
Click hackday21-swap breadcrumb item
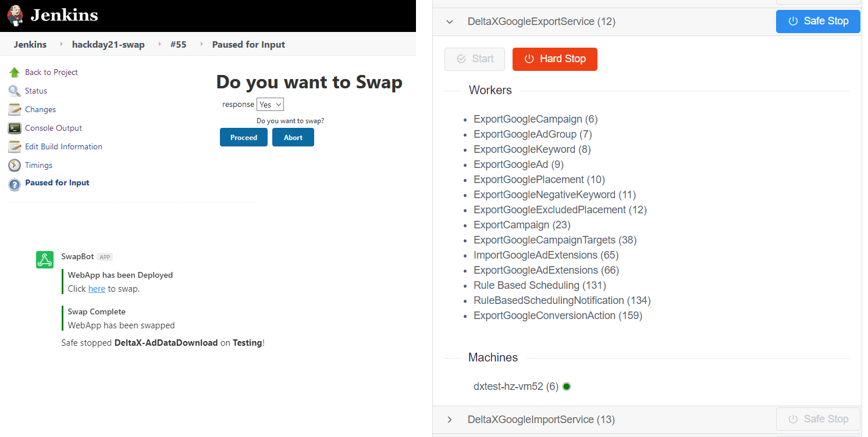coord(108,44)
